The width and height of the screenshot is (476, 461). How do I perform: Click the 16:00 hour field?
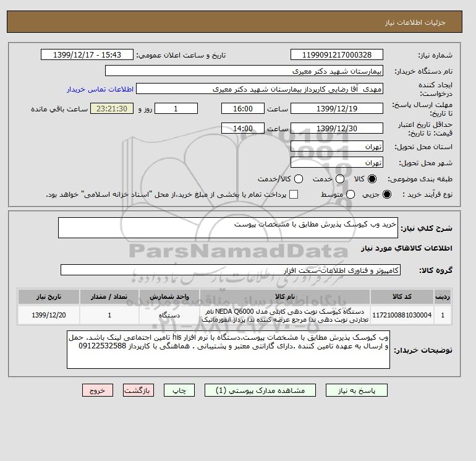pyautogui.click(x=242, y=108)
